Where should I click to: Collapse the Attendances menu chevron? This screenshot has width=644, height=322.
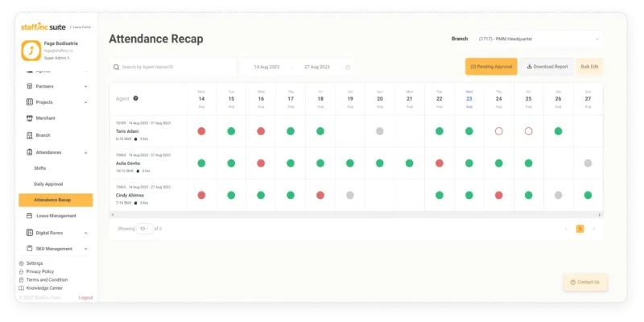click(x=86, y=153)
